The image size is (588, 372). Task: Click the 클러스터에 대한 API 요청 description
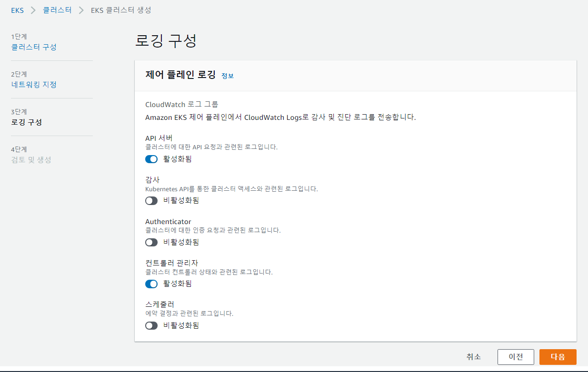pos(211,147)
